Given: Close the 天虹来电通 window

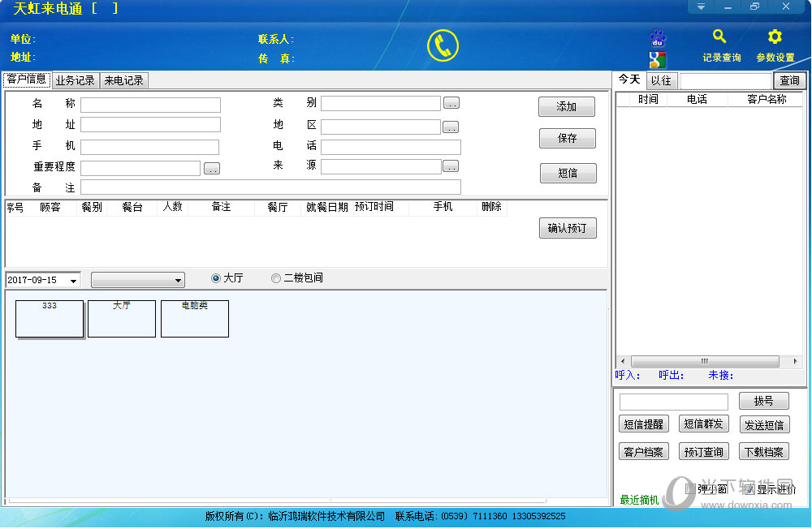Looking at the screenshot, I should click(785, 6).
